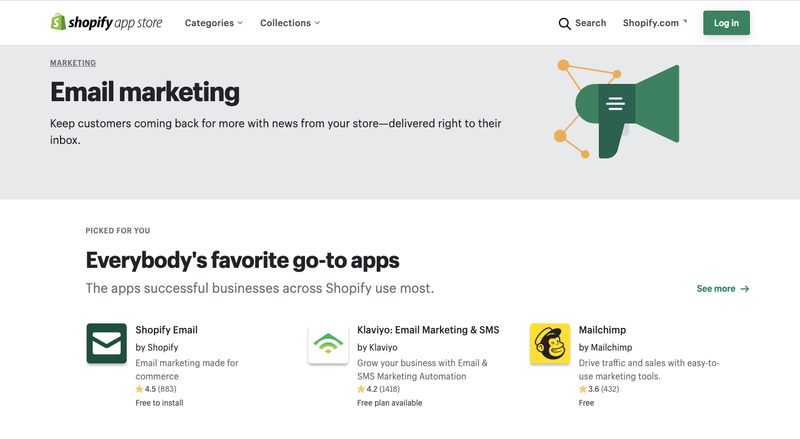Screen dimensions: 800x439
Task: Click the star icon beside Mailchimp rating
Action: pyautogui.click(x=583, y=389)
